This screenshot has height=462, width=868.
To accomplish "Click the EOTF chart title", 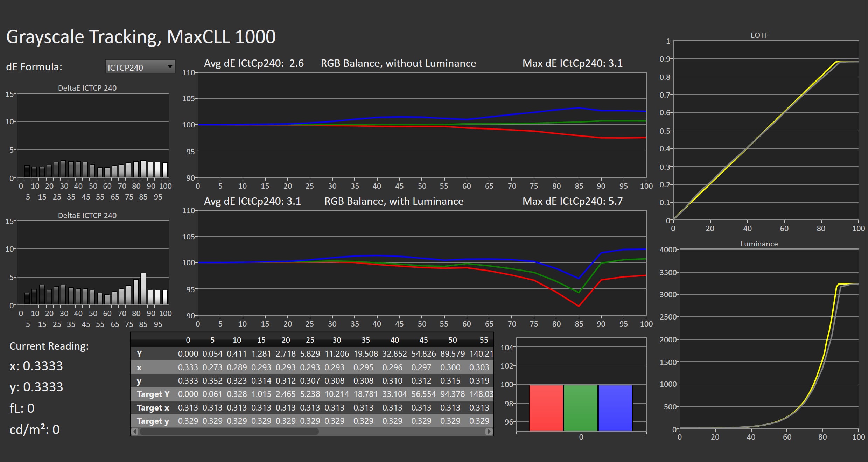I will (759, 35).
